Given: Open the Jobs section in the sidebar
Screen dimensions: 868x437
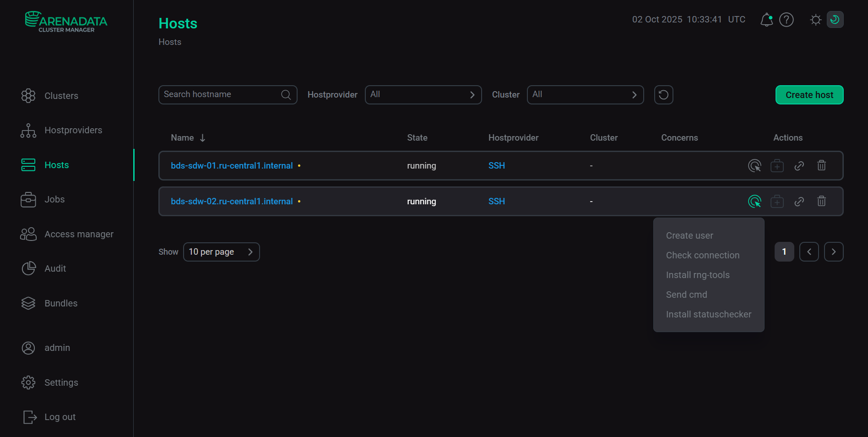Looking at the screenshot, I should pos(54,199).
